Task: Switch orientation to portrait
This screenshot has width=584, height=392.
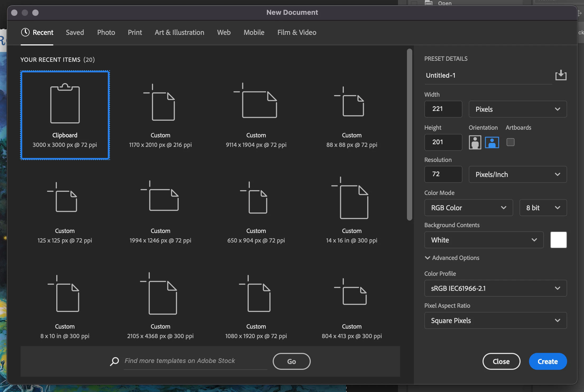Action: 475,142
